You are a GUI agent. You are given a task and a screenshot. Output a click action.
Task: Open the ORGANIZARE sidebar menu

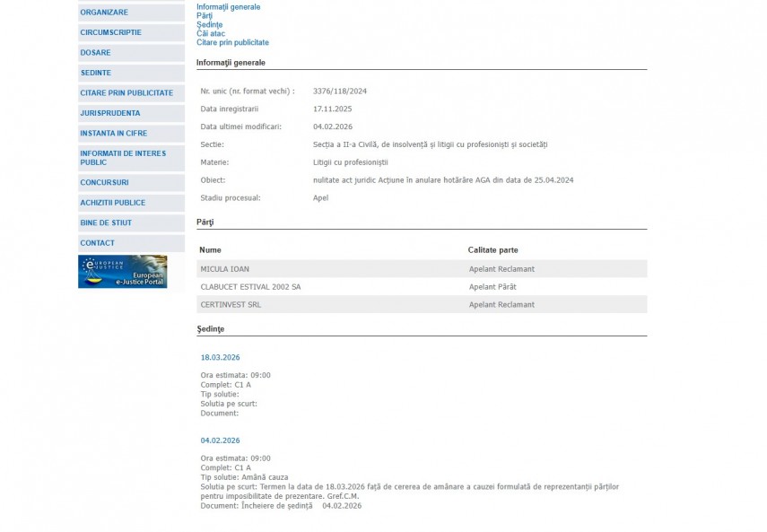tap(104, 13)
